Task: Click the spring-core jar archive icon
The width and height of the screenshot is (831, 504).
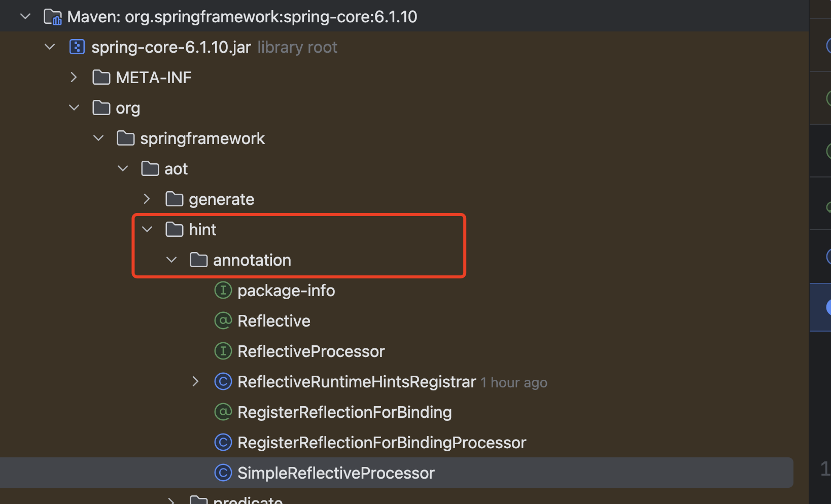Action: click(x=77, y=47)
